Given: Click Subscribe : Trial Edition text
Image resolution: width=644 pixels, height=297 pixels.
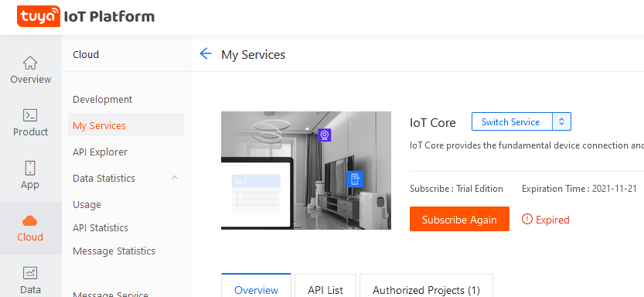Looking at the screenshot, I should coord(456,189).
